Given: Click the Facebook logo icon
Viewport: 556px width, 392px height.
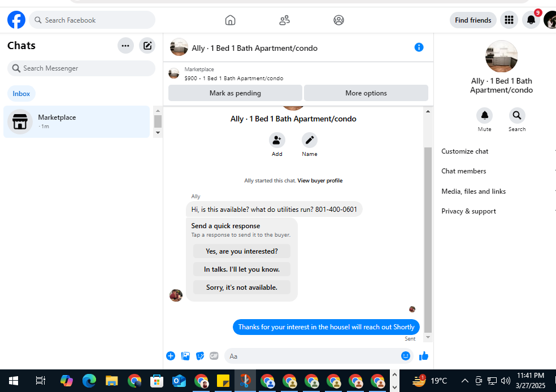Looking at the screenshot, I should coord(16,20).
